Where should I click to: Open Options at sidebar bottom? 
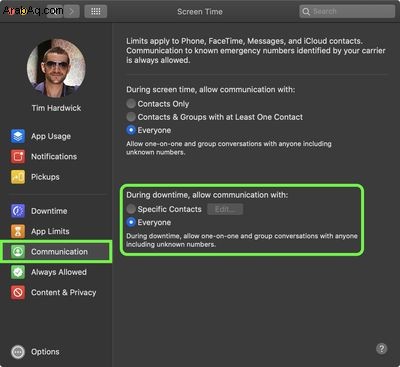coord(45,352)
